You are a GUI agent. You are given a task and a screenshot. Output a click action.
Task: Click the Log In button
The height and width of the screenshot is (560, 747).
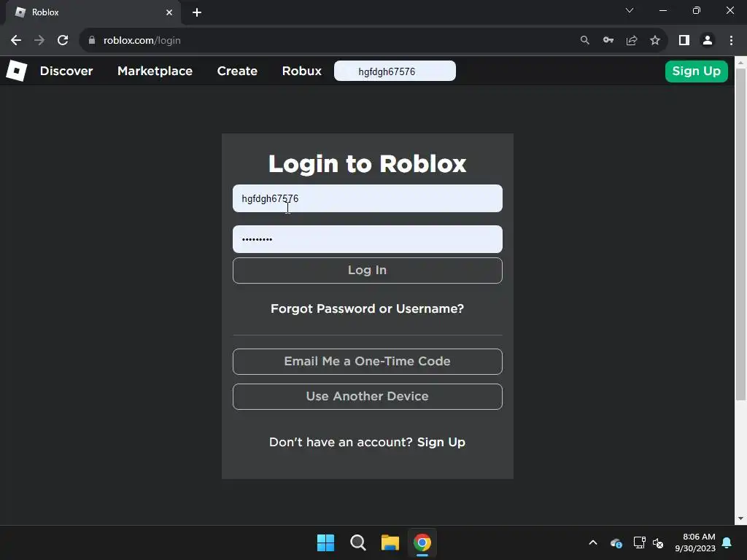[x=368, y=271]
